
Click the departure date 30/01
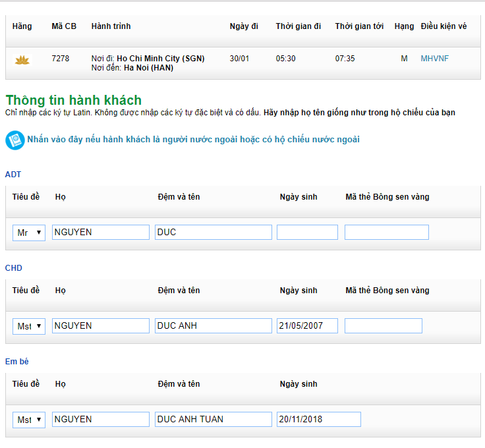239,59
